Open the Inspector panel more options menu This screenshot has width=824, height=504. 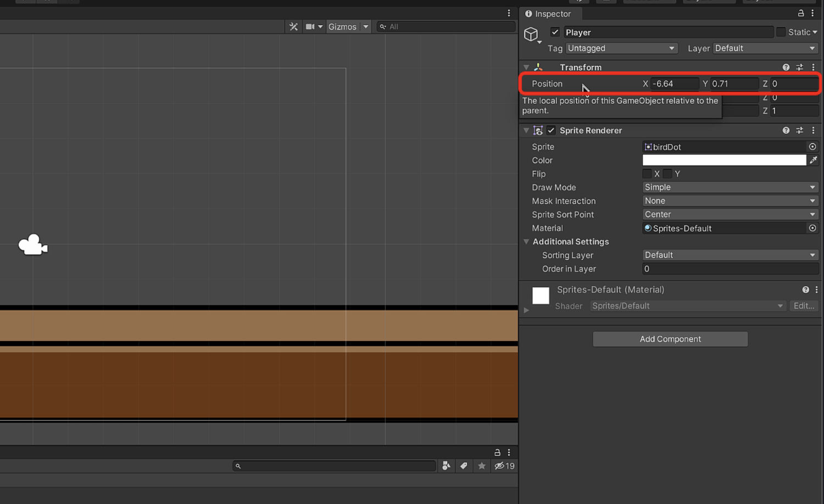(x=812, y=13)
